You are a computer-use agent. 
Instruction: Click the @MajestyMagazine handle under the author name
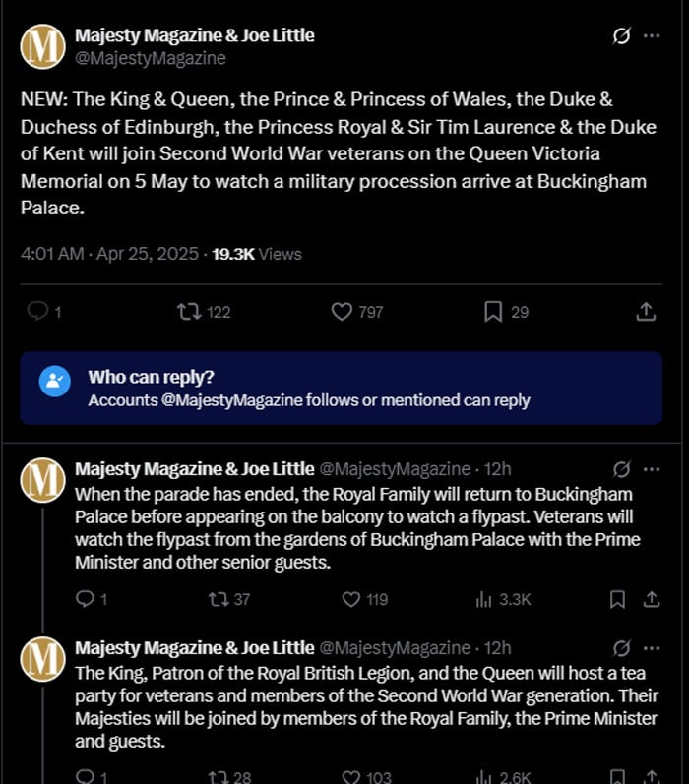151,58
